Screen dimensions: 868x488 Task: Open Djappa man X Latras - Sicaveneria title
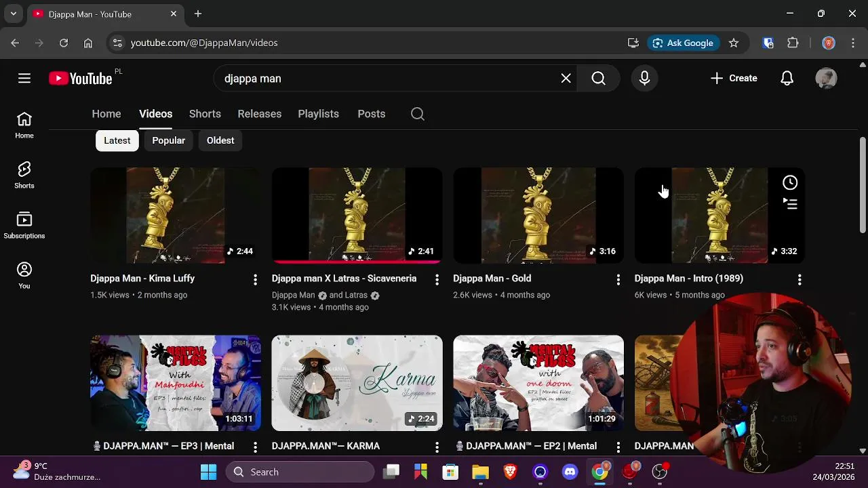(344, 279)
